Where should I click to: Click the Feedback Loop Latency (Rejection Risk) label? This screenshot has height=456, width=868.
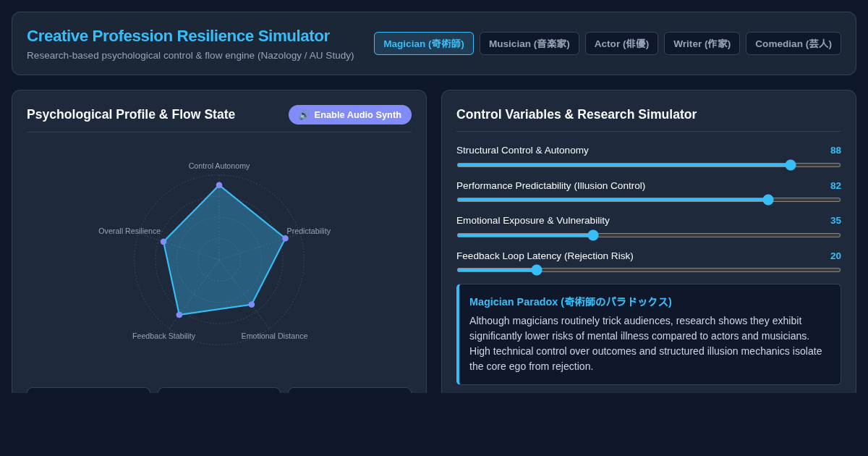(545, 256)
